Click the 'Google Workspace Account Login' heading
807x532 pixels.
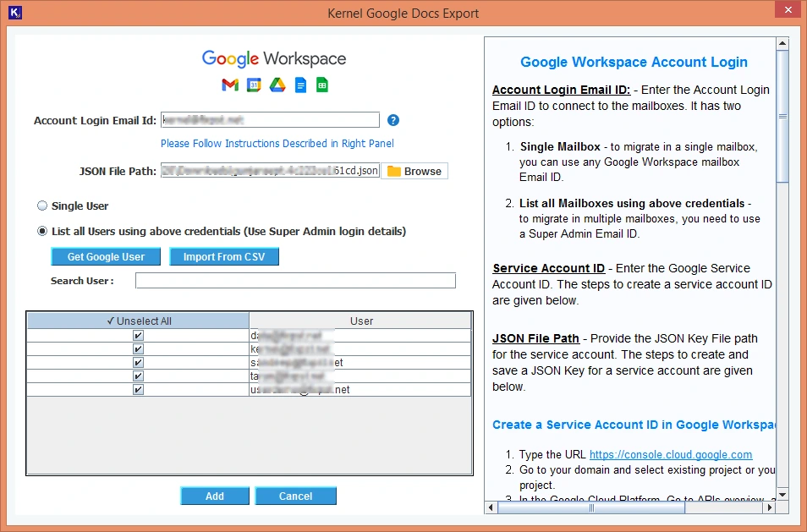pyautogui.click(x=634, y=63)
